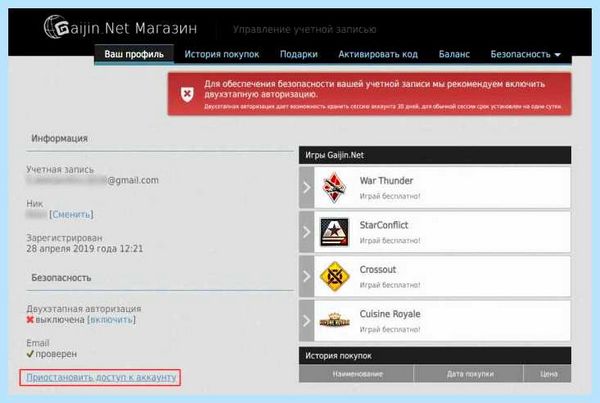Click Играй бесплатно under War Thunder

[x=390, y=196]
